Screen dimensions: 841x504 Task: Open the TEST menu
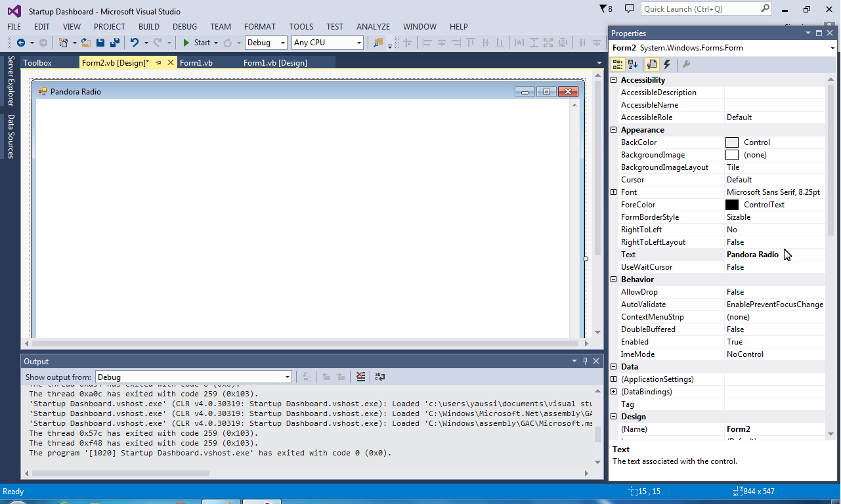pos(335,27)
